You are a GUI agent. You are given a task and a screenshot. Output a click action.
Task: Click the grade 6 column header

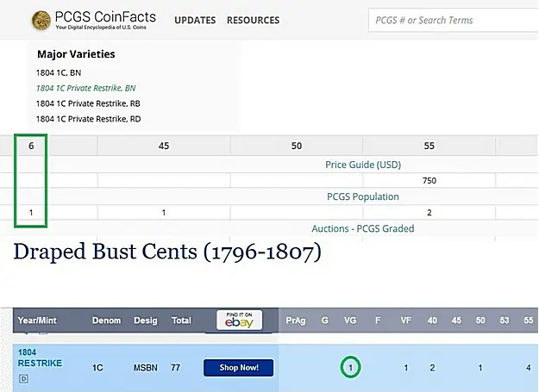pos(31,146)
